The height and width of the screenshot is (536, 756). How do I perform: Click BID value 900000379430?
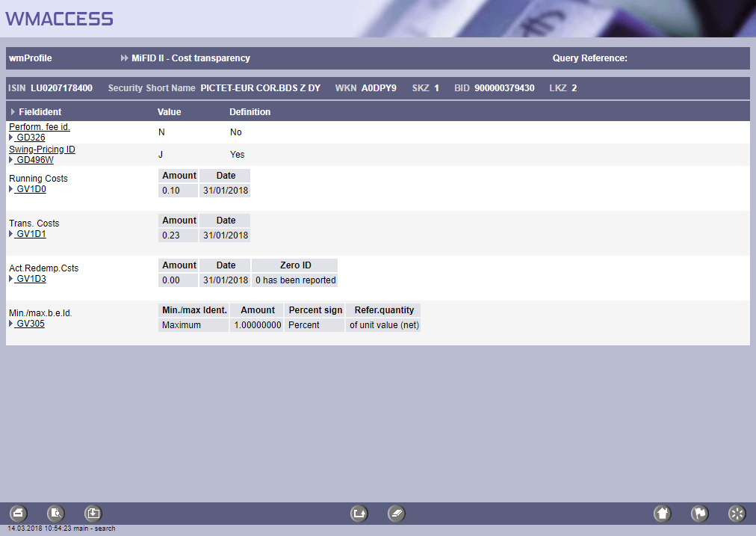[x=504, y=88]
